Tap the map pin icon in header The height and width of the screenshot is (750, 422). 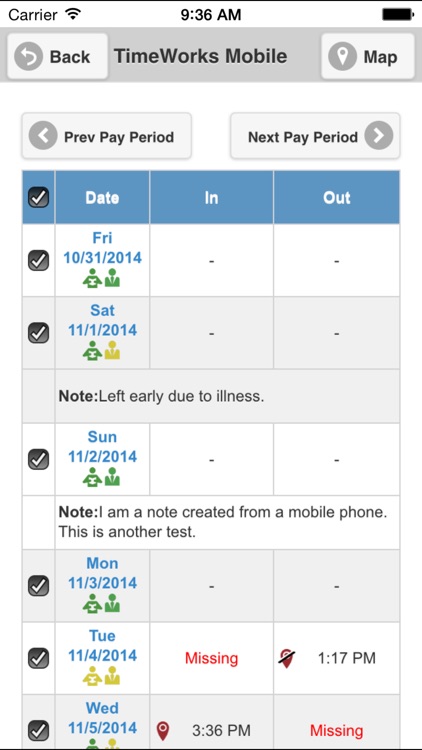pos(342,56)
